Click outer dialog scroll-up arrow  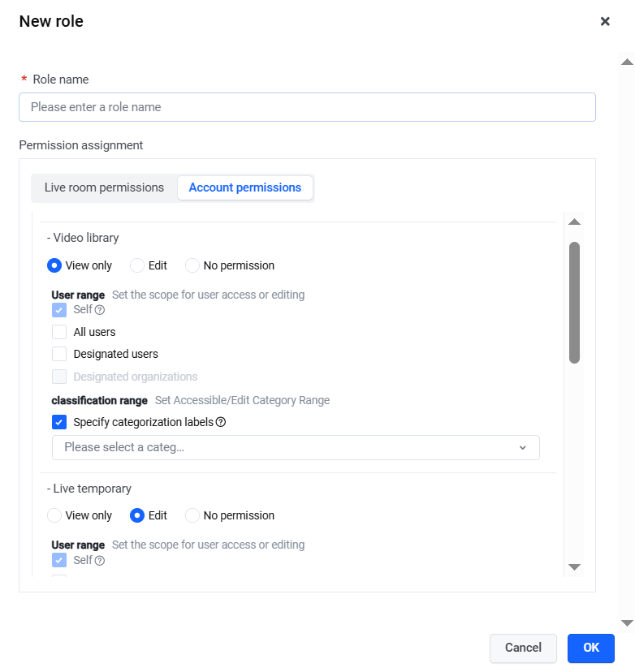(x=627, y=62)
